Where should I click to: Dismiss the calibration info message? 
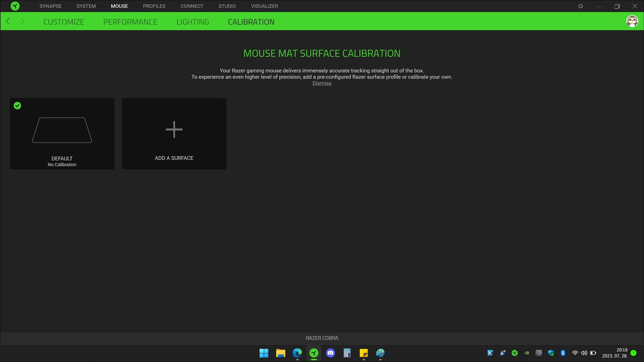(x=322, y=83)
